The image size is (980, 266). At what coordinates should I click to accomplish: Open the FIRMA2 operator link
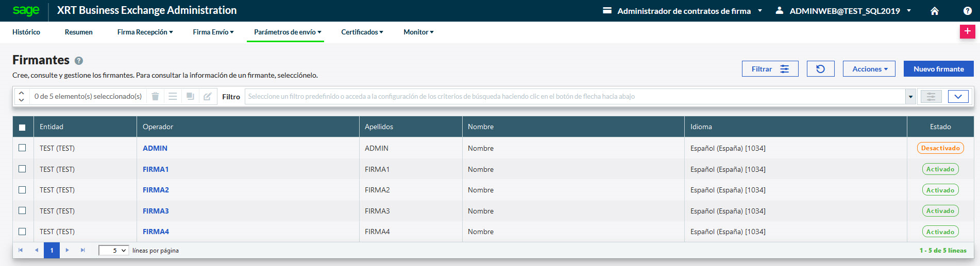pyautogui.click(x=156, y=190)
